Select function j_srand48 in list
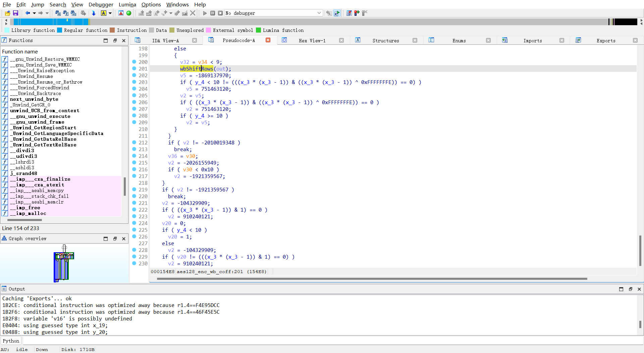644x353 pixels. pos(23,173)
